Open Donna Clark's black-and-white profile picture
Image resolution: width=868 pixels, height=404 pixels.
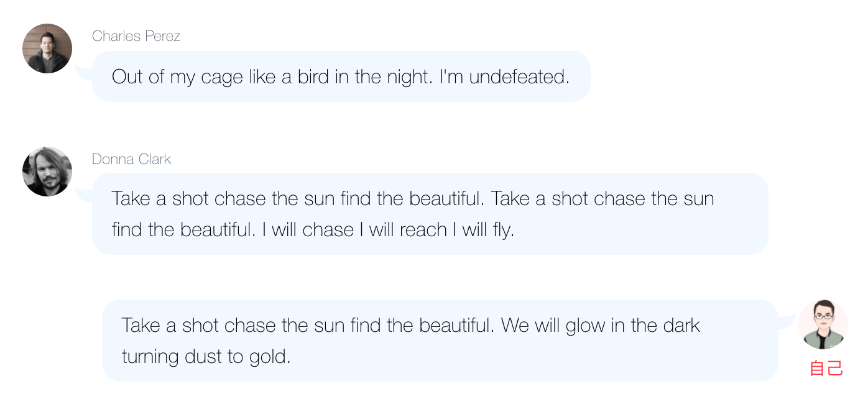pos(47,172)
